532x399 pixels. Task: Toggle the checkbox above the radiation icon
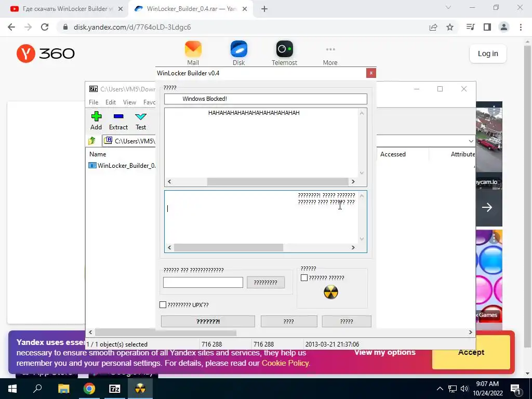coord(304,278)
